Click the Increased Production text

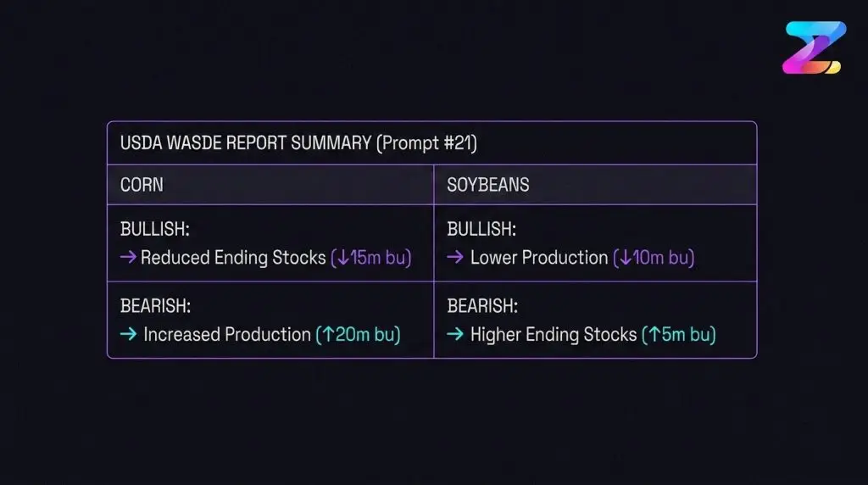[x=227, y=334]
